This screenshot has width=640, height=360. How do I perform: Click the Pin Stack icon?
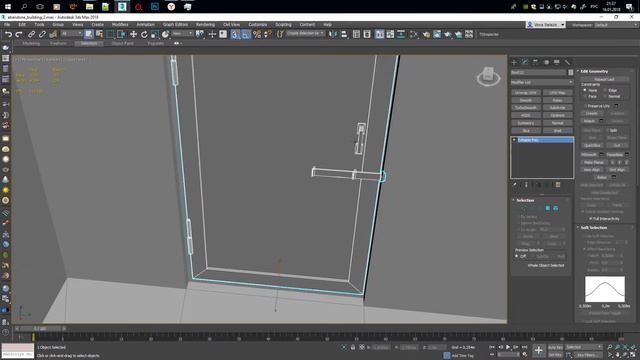(x=515, y=185)
